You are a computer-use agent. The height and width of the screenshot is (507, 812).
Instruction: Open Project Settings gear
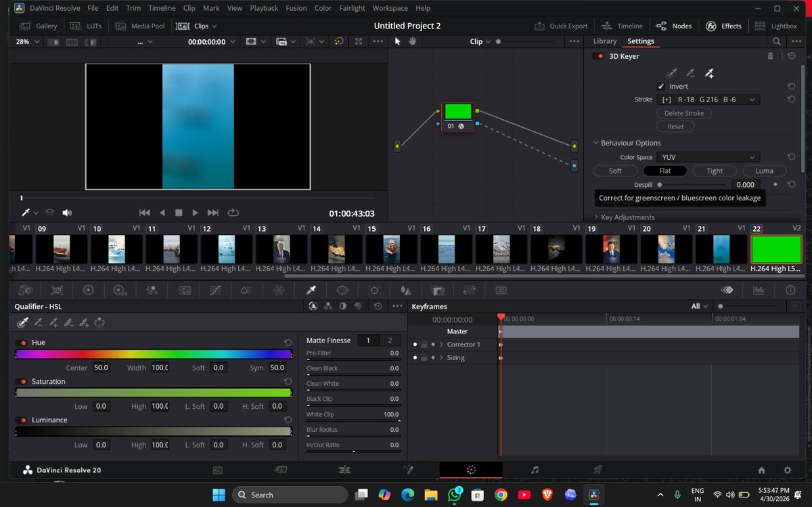[787, 470]
